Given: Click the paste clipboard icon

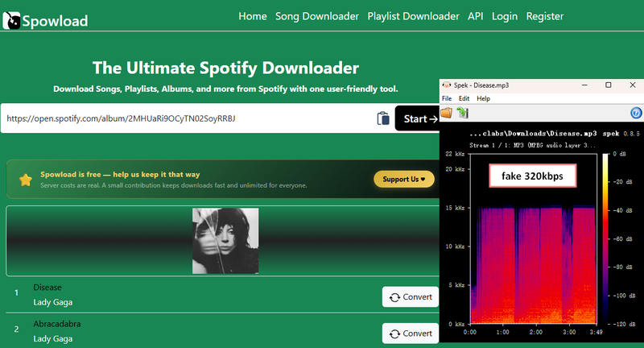Looking at the screenshot, I should point(383,118).
